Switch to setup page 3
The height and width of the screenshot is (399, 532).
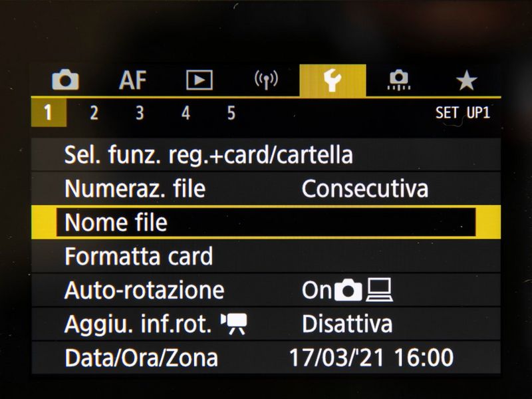pos(140,113)
